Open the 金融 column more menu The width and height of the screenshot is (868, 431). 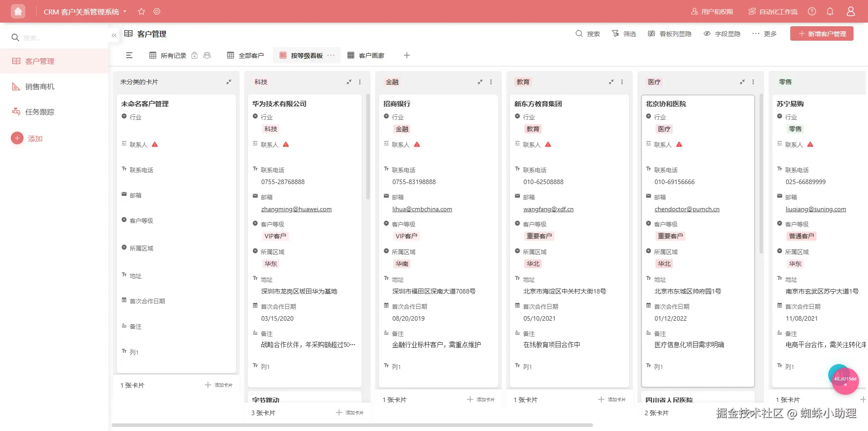point(491,82)
